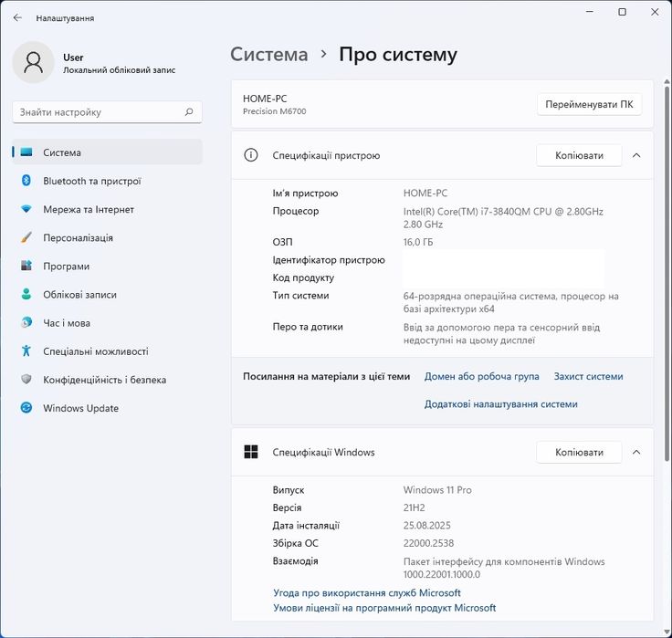Viewport: 672px width, 638px height.
Task: Maximize the Налаштування window
Action: 623,12
